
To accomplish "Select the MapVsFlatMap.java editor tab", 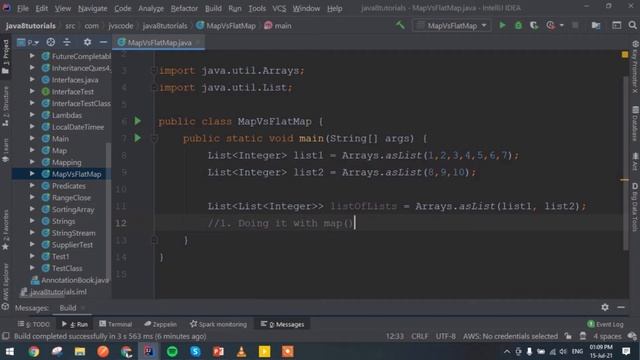I will 159,42.
